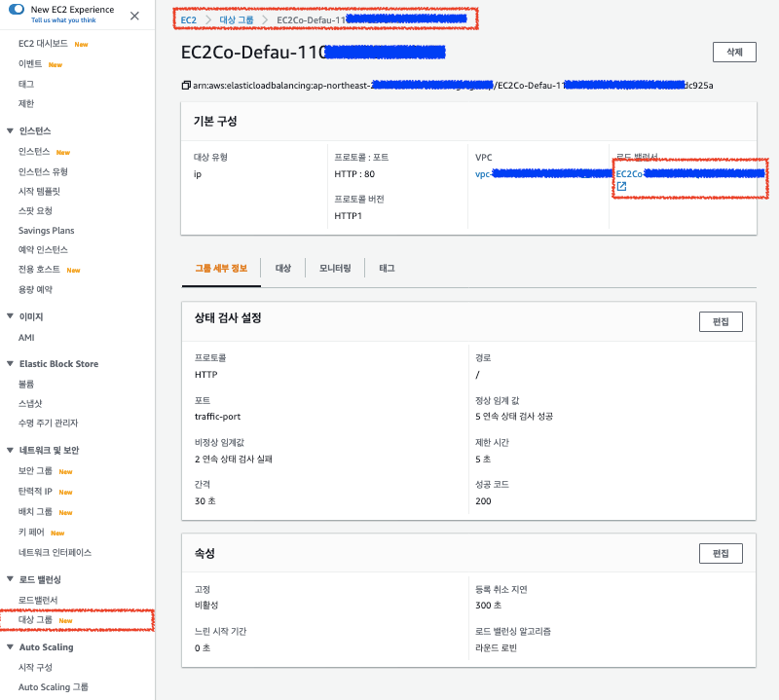Close the New EC2 Experience panel
This screenshot has height=700, width=779.
tap(134, 16)
